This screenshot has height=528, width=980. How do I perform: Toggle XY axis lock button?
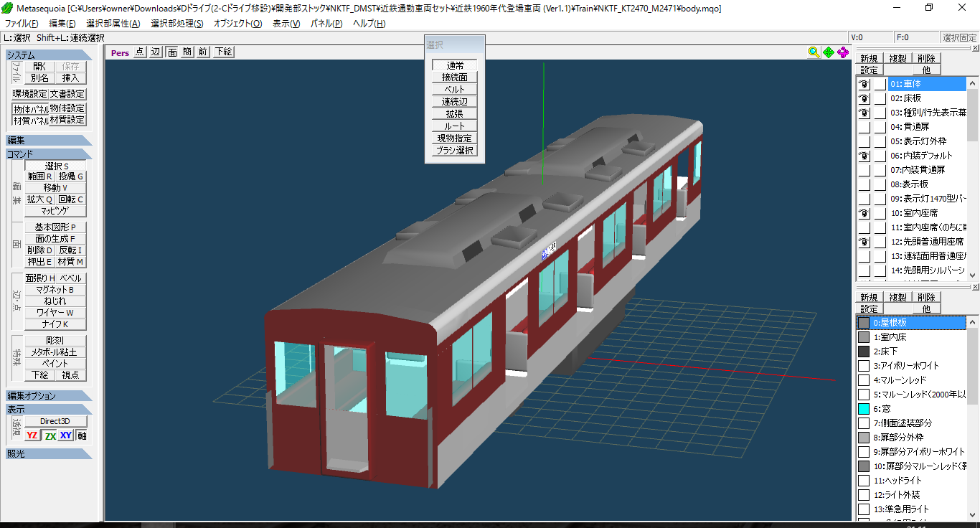tap(66, 435)
